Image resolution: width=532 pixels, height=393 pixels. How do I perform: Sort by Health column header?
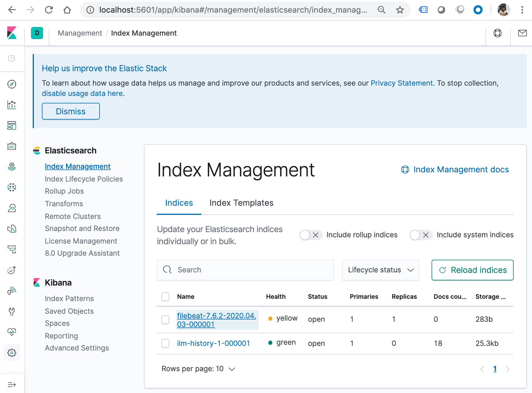click(276, 297)
